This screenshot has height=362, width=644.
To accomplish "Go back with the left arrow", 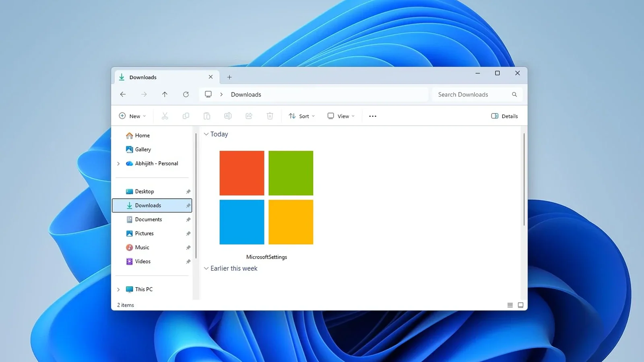I will (123, 94).
